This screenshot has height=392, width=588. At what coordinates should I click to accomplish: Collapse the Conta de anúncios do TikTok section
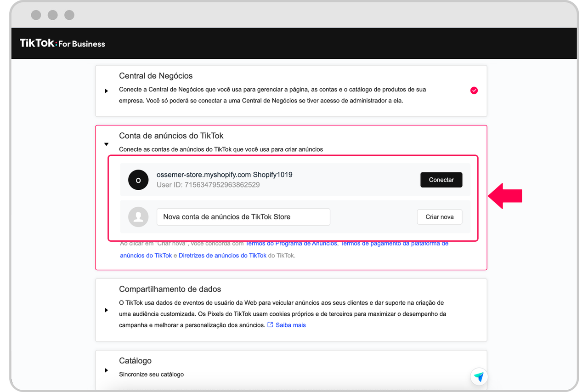click(106, 144)
